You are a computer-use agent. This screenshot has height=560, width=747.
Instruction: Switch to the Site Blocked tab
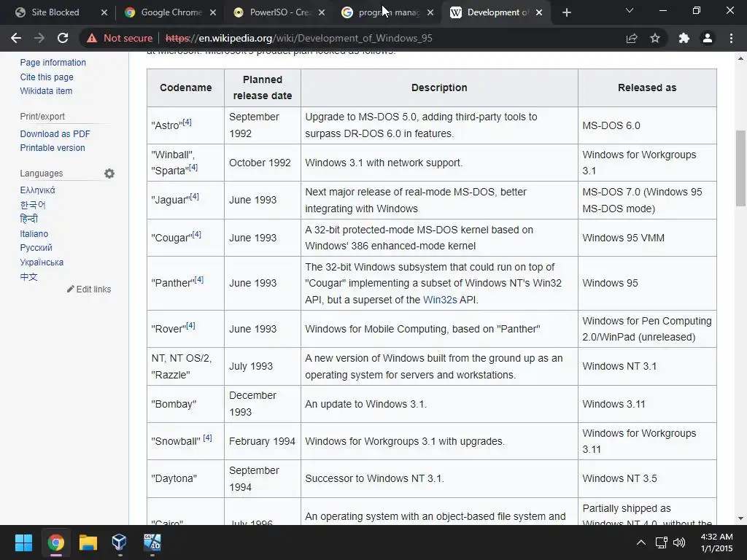[x=55, y=12]
